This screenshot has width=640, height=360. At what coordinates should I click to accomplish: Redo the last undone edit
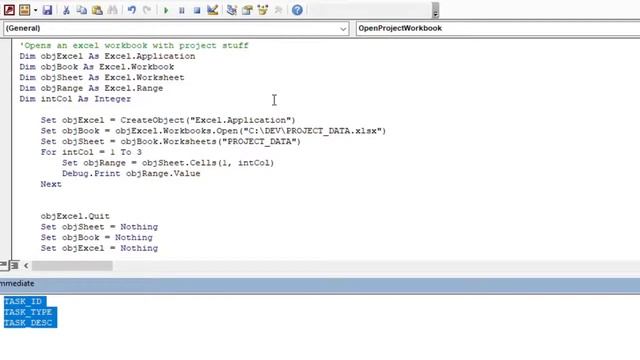(x=147, y=10)
